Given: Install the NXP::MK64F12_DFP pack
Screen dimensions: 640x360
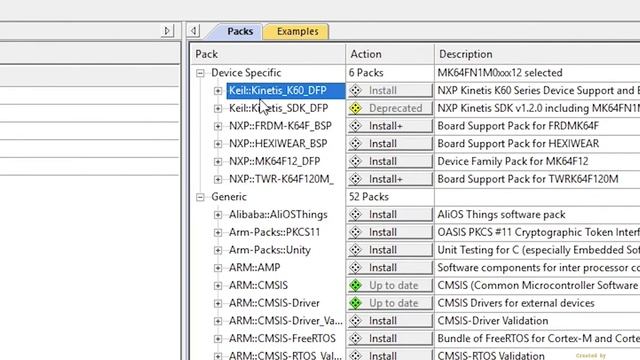Looking at the screenshot, I should coord(390,161).
